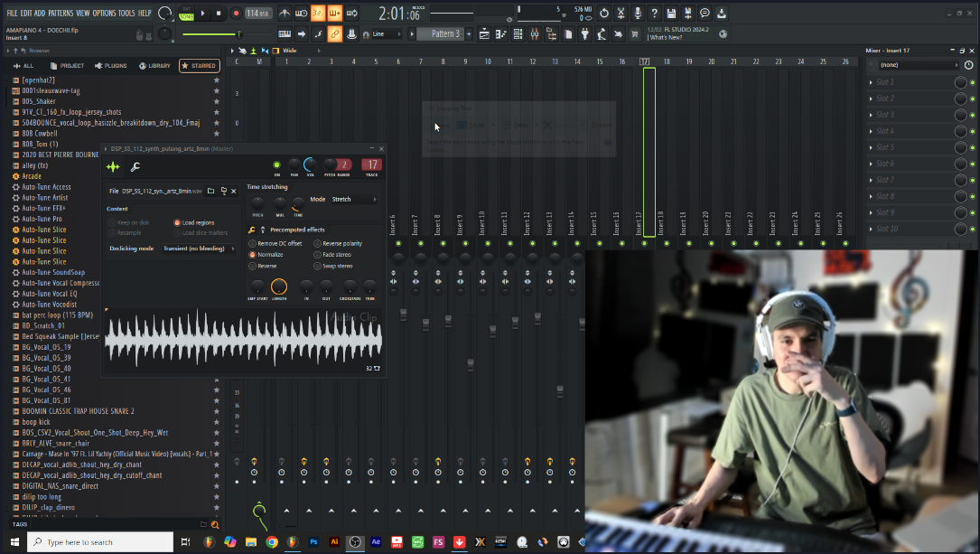
Task: Expand Slot 1 arrow in mixer
Action: click(x=871, y=82)
